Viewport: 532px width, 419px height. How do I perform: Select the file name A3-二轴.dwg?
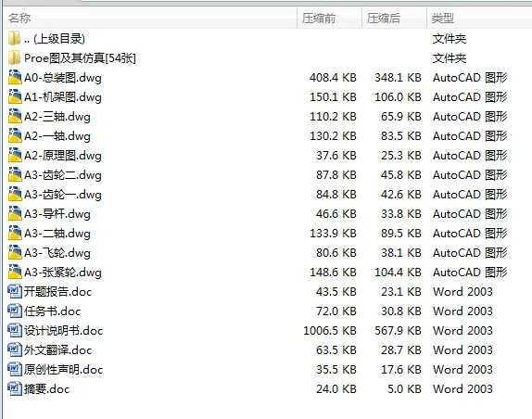coord(57,234)
